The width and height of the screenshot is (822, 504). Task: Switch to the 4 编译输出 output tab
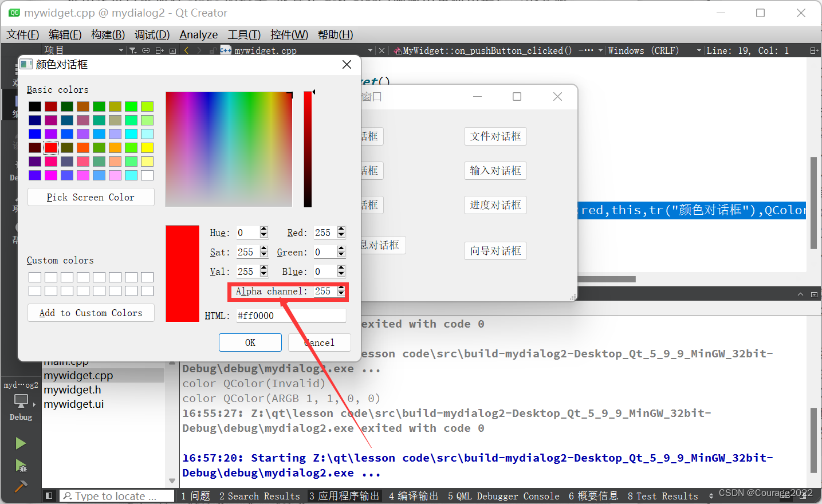(412, 496)
